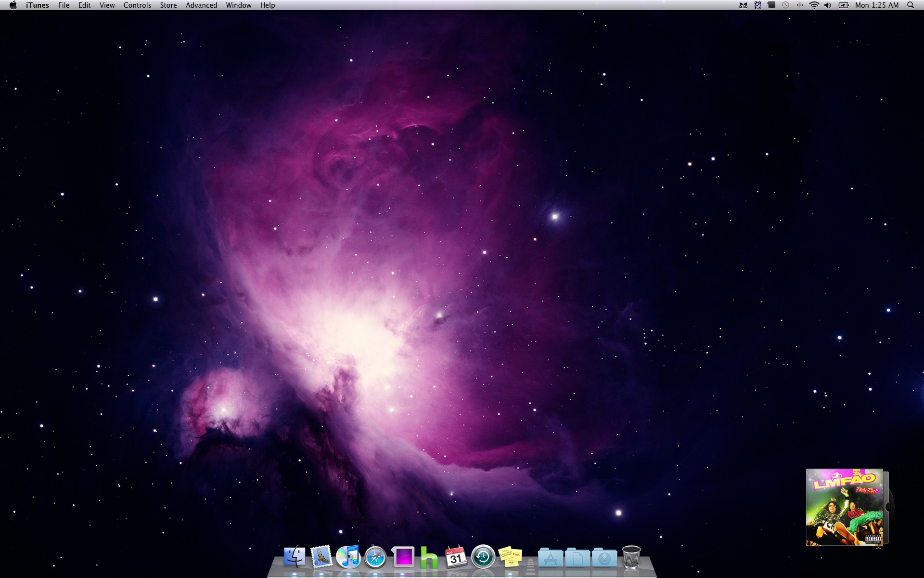This screenshot has width=924, height=578.
Task: Open Finder from the Dock
Action: (294, 557)
